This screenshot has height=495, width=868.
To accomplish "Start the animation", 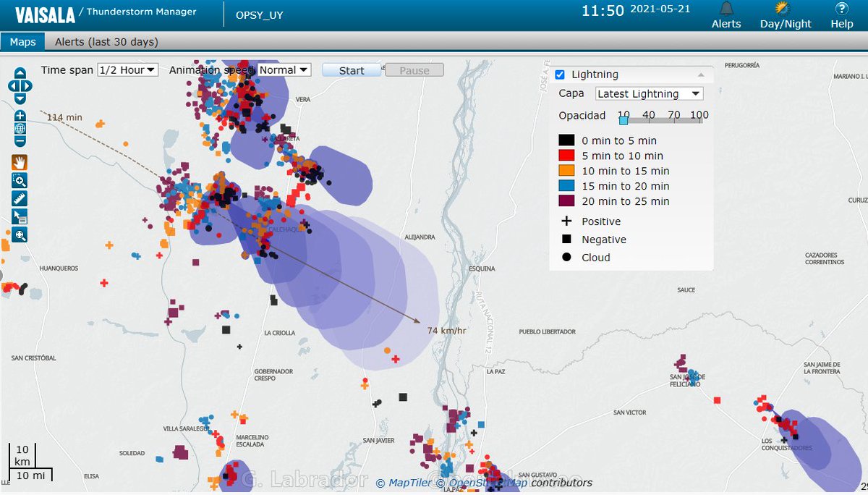I will point(352,70).
